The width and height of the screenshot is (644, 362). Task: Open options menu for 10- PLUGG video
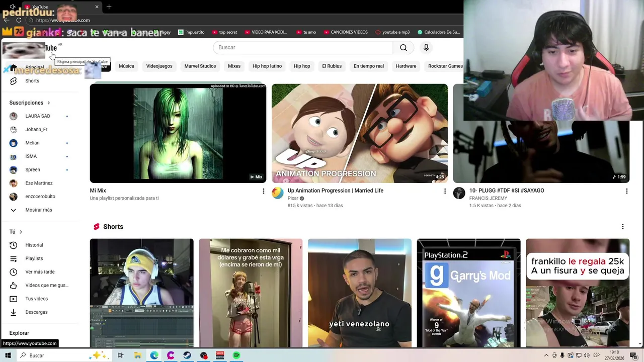tap(626, 191)
